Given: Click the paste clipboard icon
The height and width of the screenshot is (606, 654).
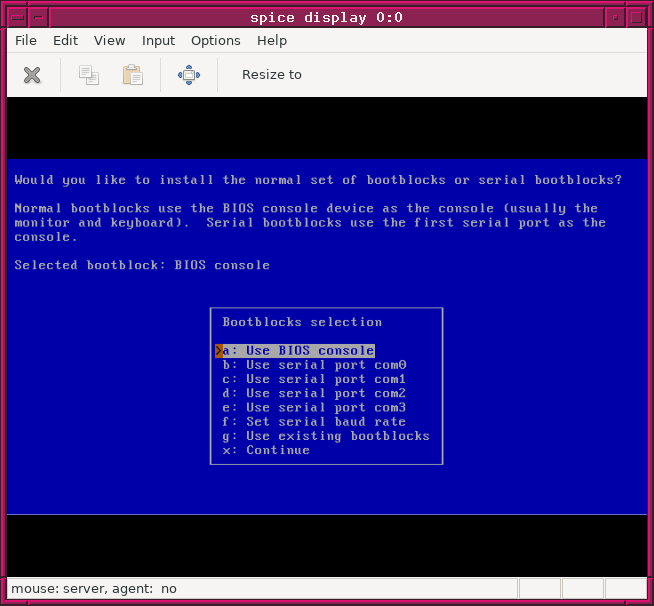Looking at the screenshot, I should (x=132, y=75).
